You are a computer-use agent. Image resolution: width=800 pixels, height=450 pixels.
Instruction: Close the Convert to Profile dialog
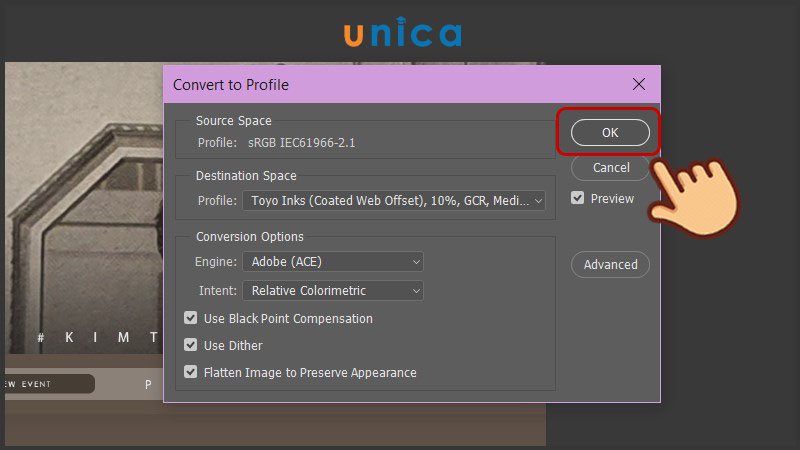pos(639,84)
